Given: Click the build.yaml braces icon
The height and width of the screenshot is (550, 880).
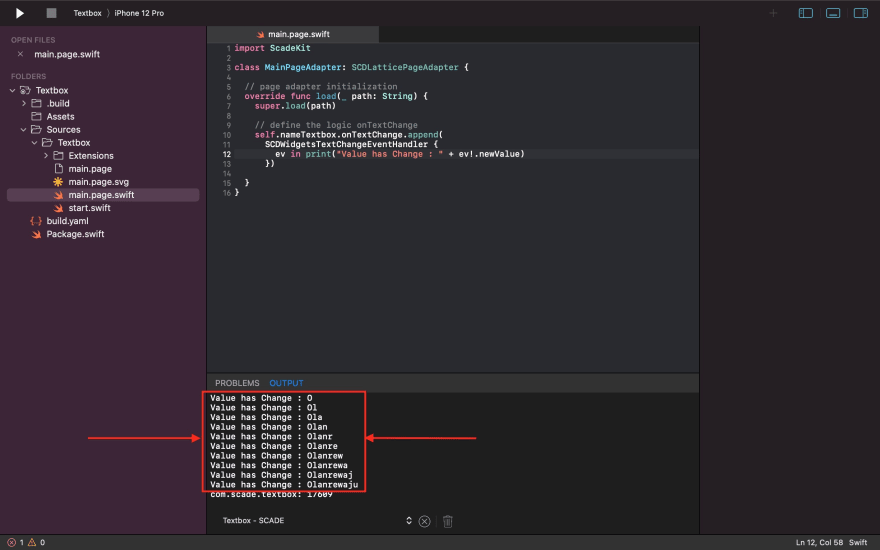Looking at the screenshot, I should click(x=36, y=221).
